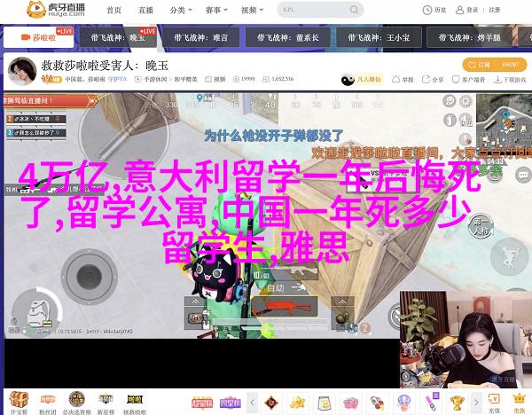Toggle the 自动 fire mode
Viewport: 532px width, 415px height.
tap(275, 288)
